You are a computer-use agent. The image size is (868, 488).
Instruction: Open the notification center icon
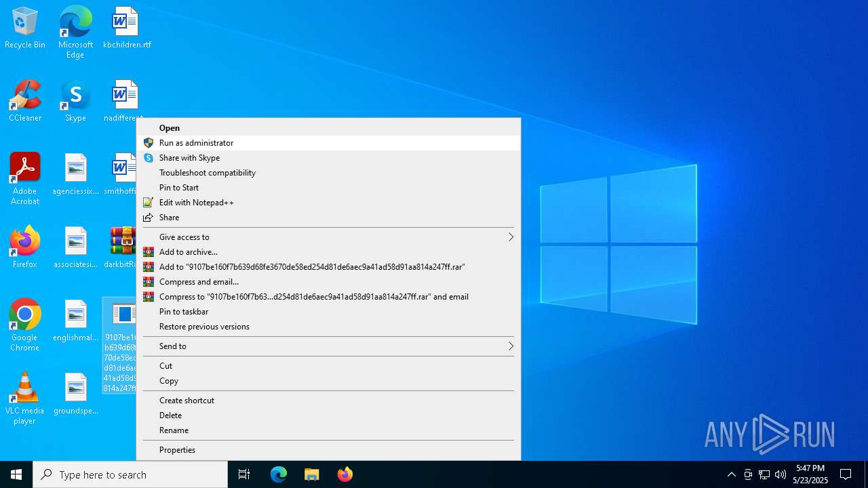[x=846, y=474]
